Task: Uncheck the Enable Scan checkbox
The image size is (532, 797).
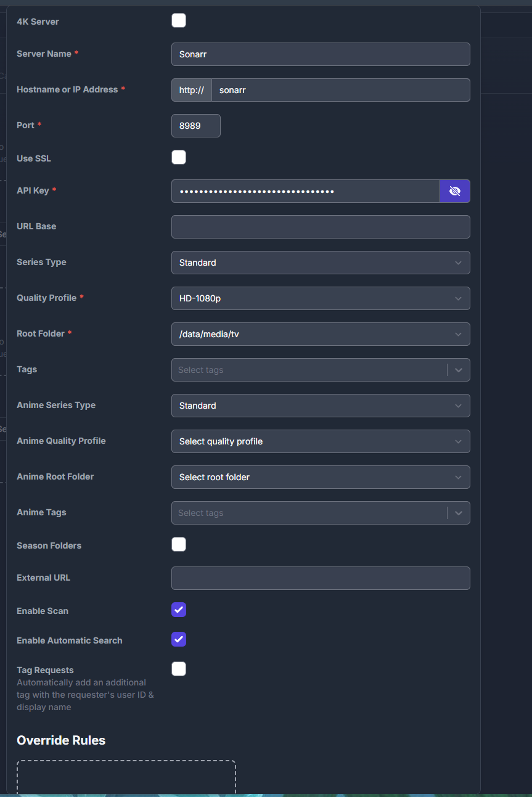Action: 179,610
